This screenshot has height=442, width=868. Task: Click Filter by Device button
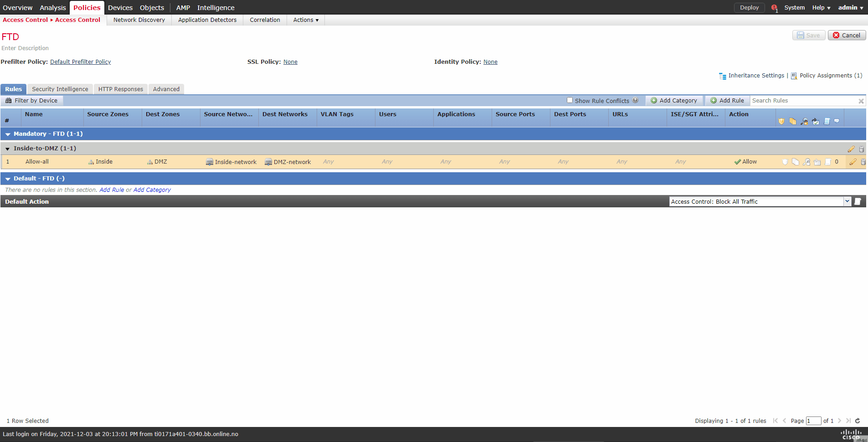tap(31, 101)
